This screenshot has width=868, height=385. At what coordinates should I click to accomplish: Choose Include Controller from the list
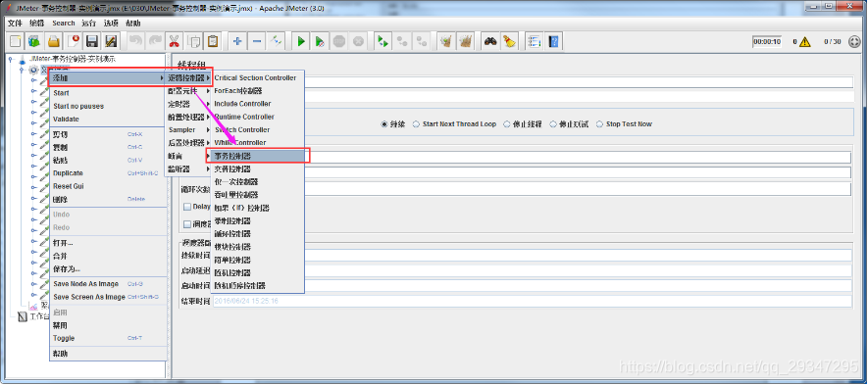[258, 104]
